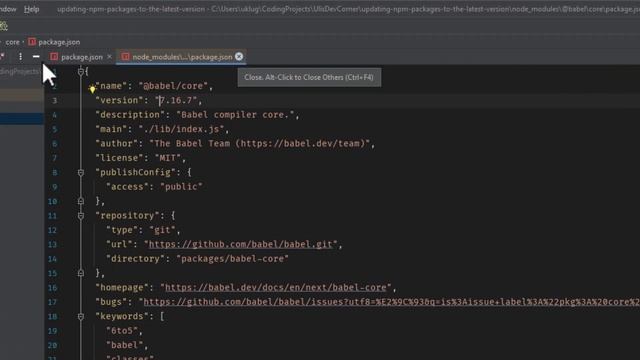The height and width of the screenshot is (360, 640).
Task: Click the fold-end marker on line 10
Action: [x=81, y=201]
